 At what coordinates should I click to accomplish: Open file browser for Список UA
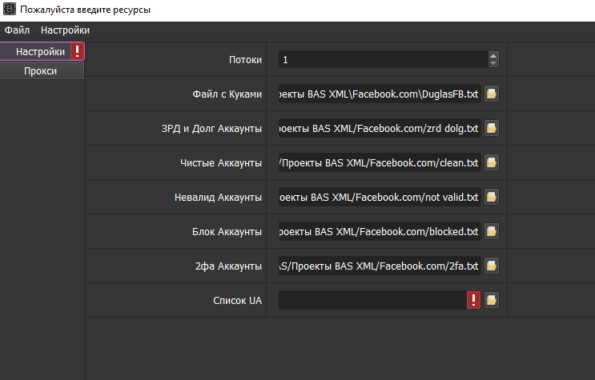tap(491, 300)
